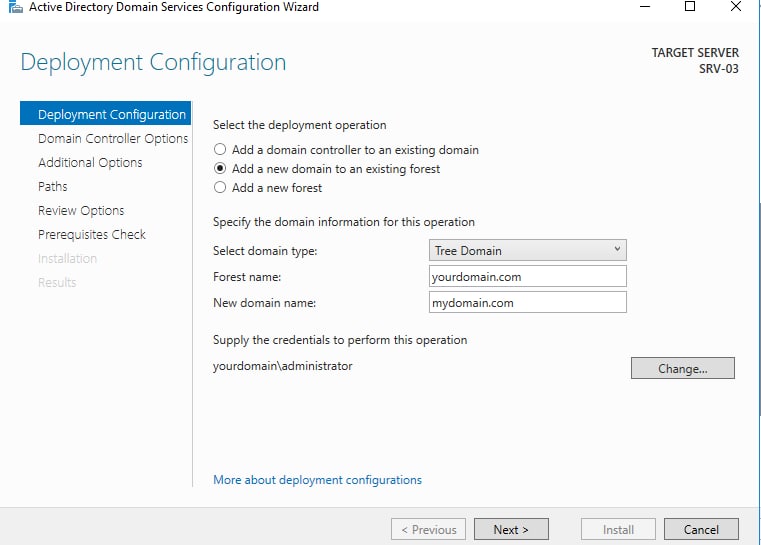Click the 'TARGET SERVER' label
This screenshot has height=545, width=761.
point(695,52)
